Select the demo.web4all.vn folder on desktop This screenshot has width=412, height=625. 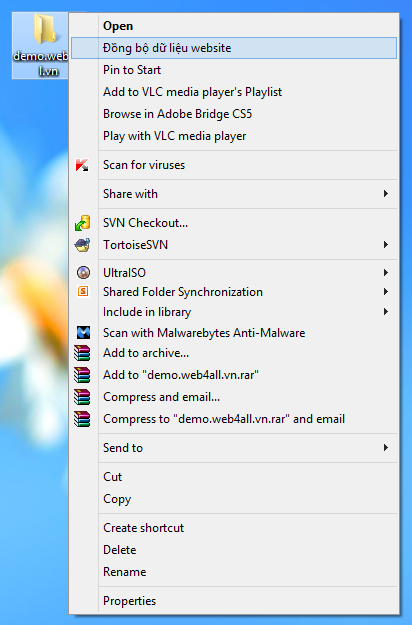[40, 45]
